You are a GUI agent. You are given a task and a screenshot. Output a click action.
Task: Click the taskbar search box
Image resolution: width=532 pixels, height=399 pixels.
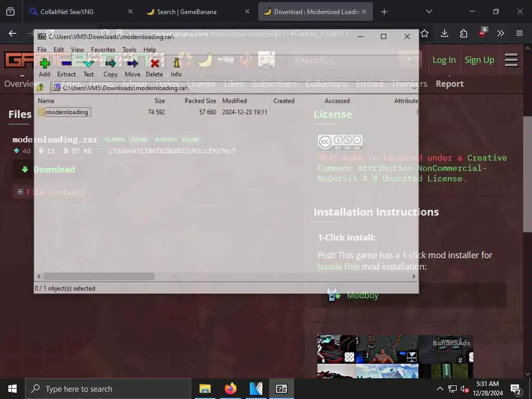coord(108,389)
